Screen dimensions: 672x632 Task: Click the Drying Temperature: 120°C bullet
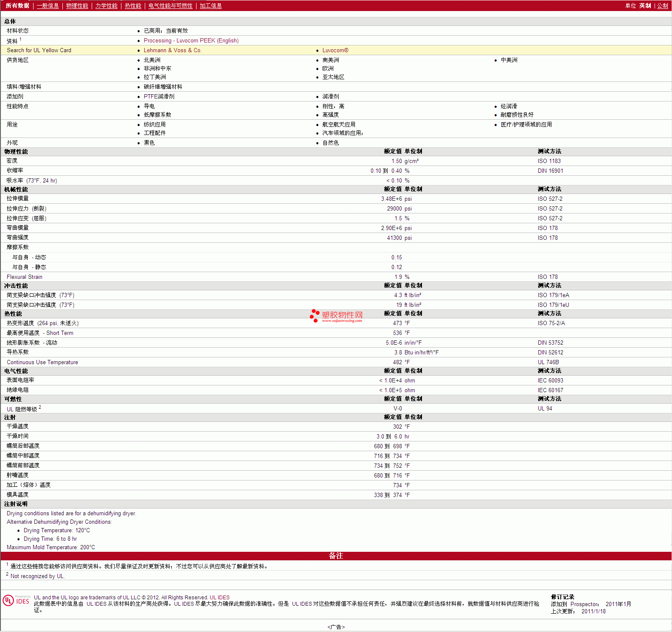click(x=57, y=531)
